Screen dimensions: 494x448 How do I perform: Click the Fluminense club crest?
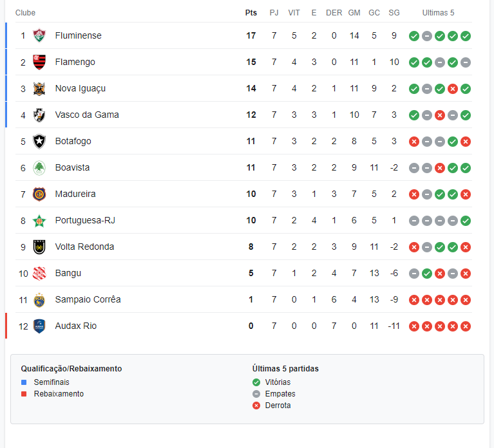point(39,35)
